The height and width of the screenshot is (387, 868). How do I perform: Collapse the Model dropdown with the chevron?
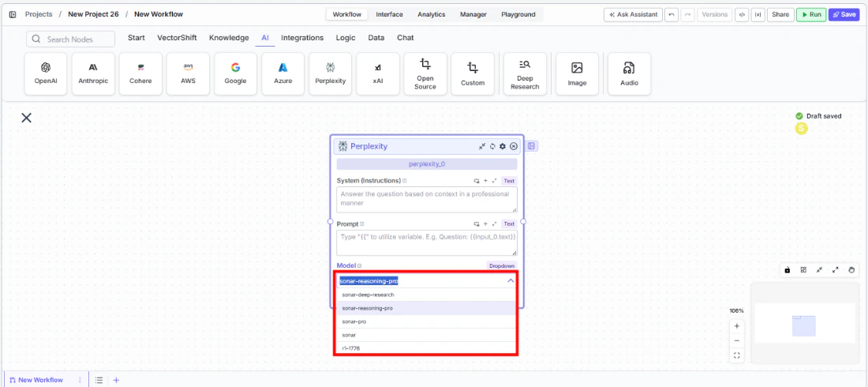coord(511,281)
